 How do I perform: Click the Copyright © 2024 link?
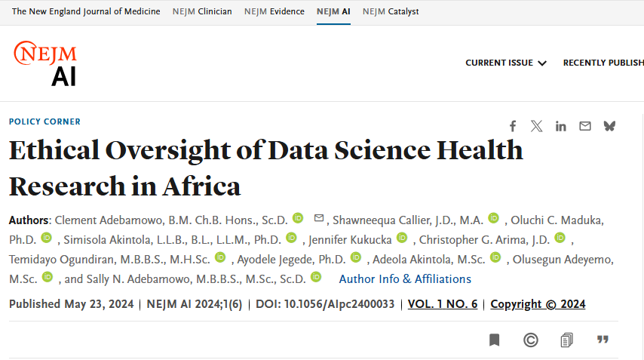pyautogui.click(x=538, y=304)
